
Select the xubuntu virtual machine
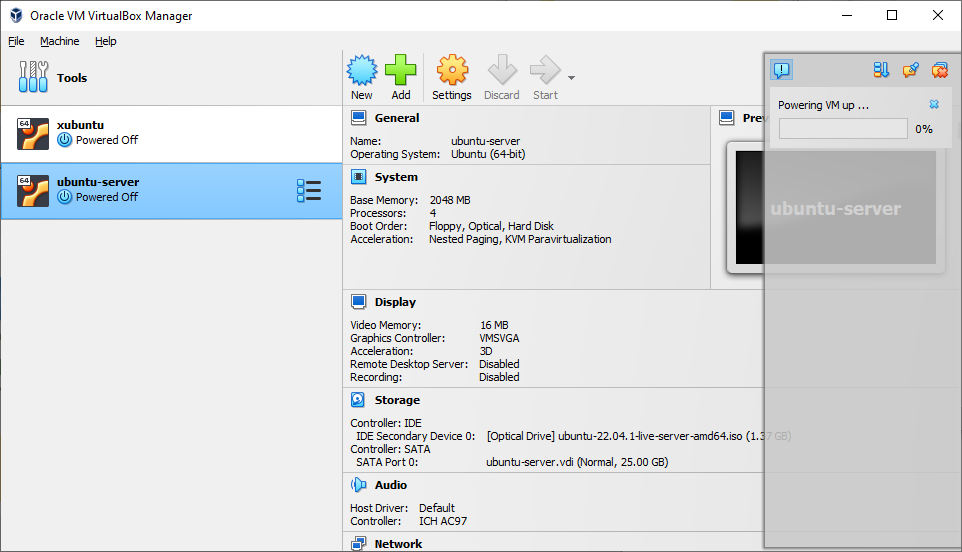click(171, 134)
